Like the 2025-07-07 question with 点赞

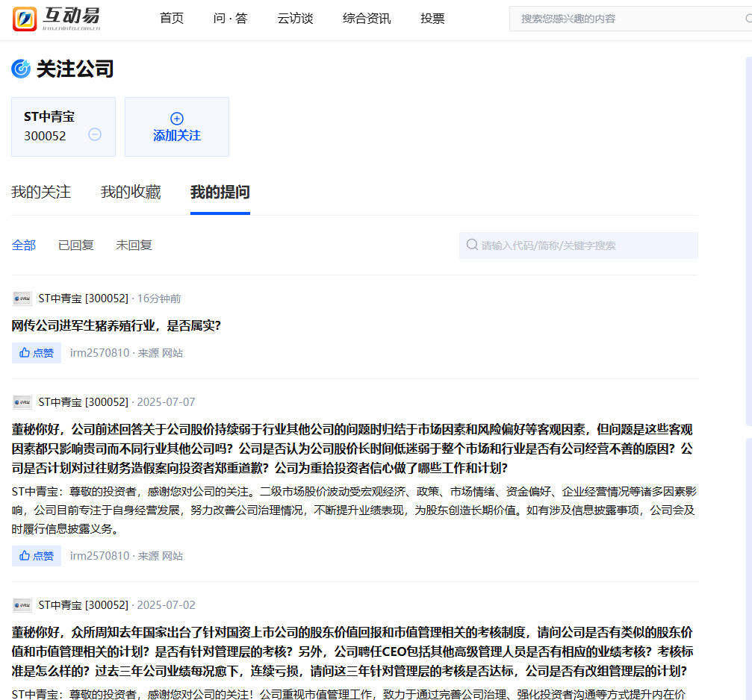pos(37,556)
